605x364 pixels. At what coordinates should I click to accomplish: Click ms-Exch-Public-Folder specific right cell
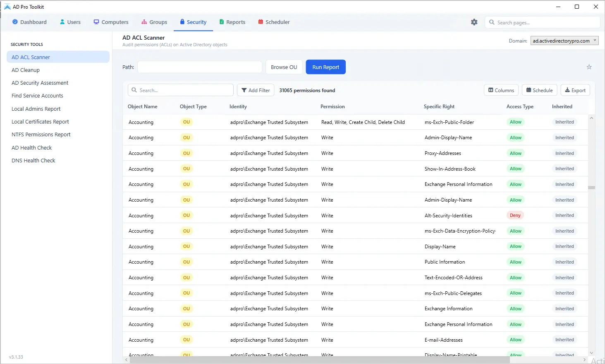pyautogui.click(x=449, y=122)
